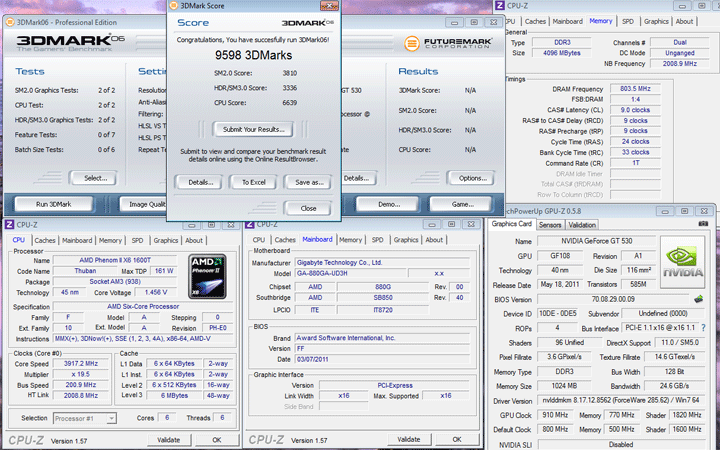Click the 9598 3DMarks score text
The image size is (720, 450).
[x=253, y=56]
